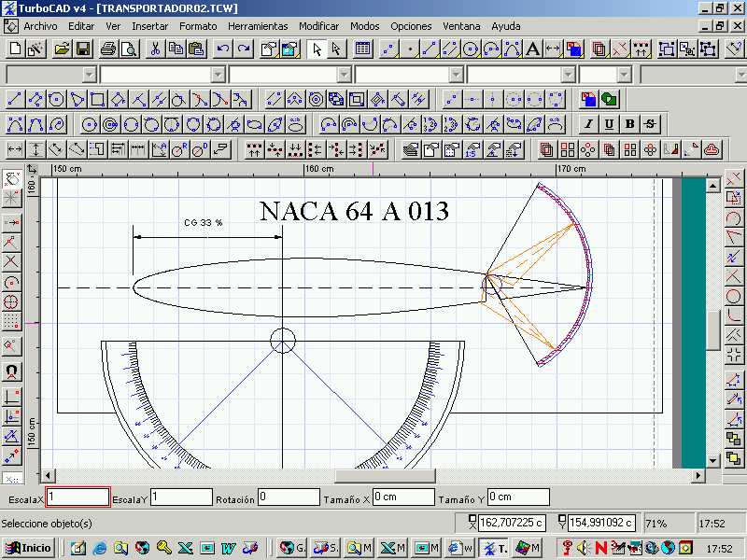Expand the second property dropdown

(218, 75)
